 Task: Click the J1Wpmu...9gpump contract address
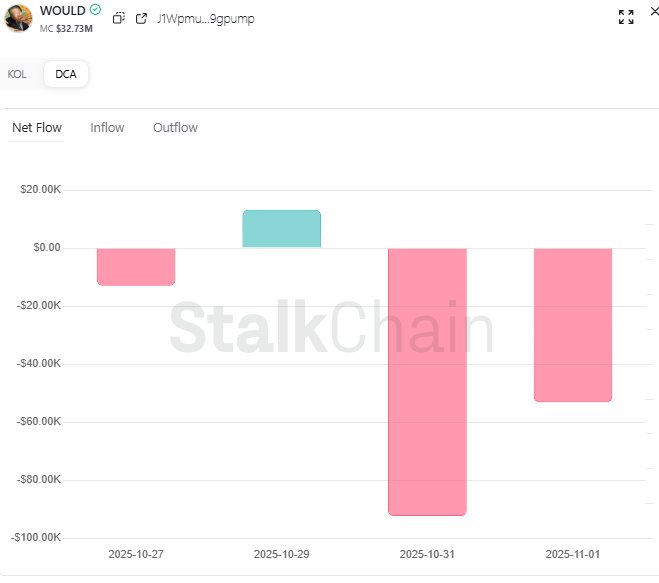point(205,18)
